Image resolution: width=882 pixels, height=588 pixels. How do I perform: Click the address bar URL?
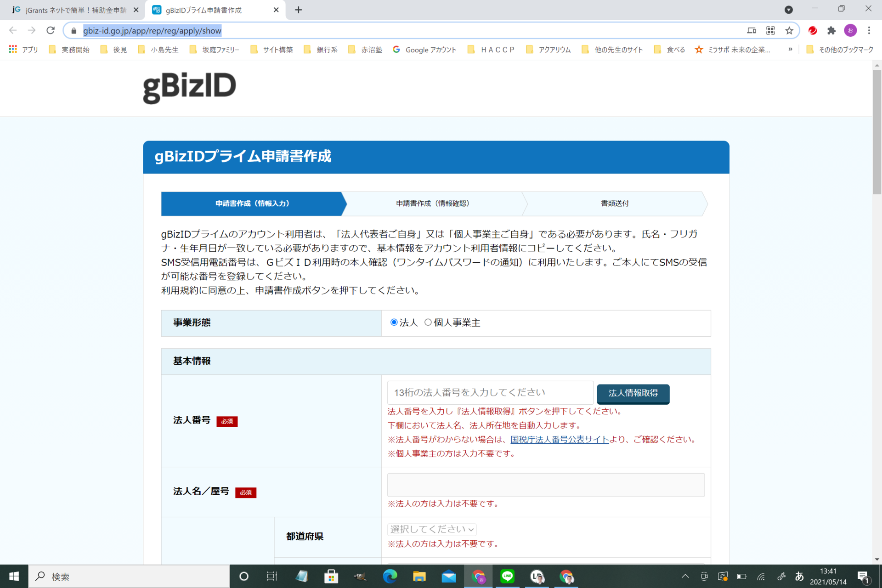(152, 31)
